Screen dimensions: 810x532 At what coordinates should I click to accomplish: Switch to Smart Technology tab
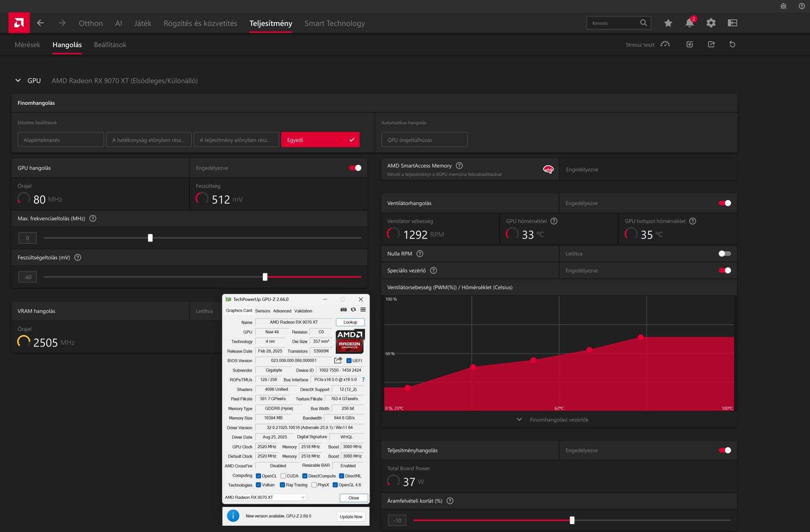[335, 23]
